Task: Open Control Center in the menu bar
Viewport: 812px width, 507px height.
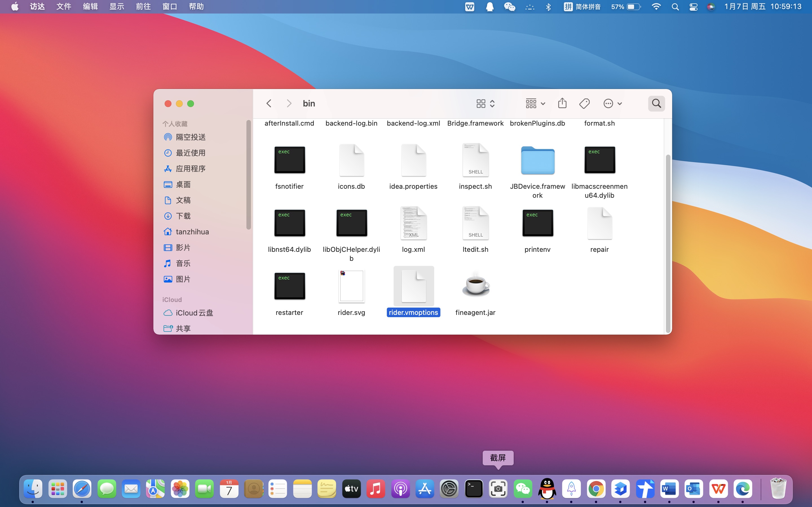Action: pos(693,7)
